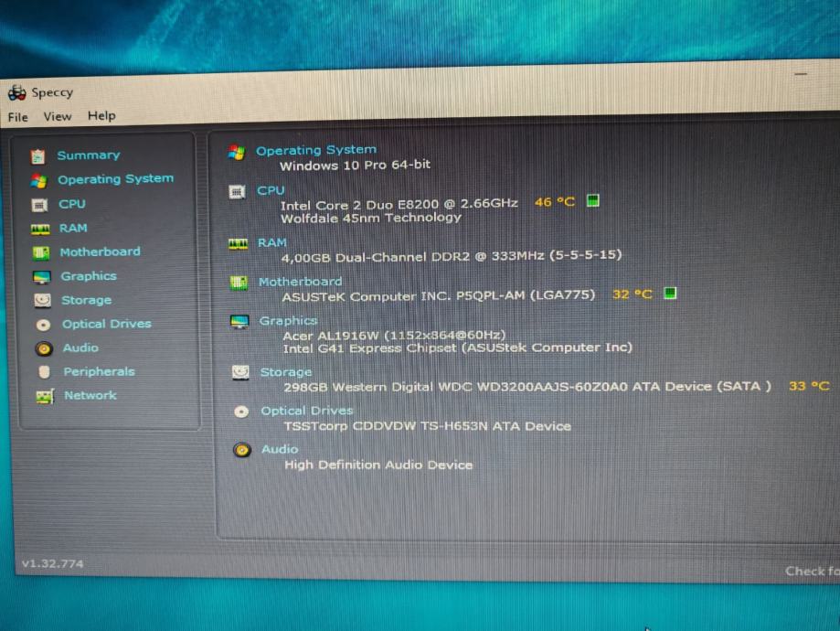Screen dimensions: 840x631
Task: Select Operating System in the sidebar
Action: click(116, 179)
